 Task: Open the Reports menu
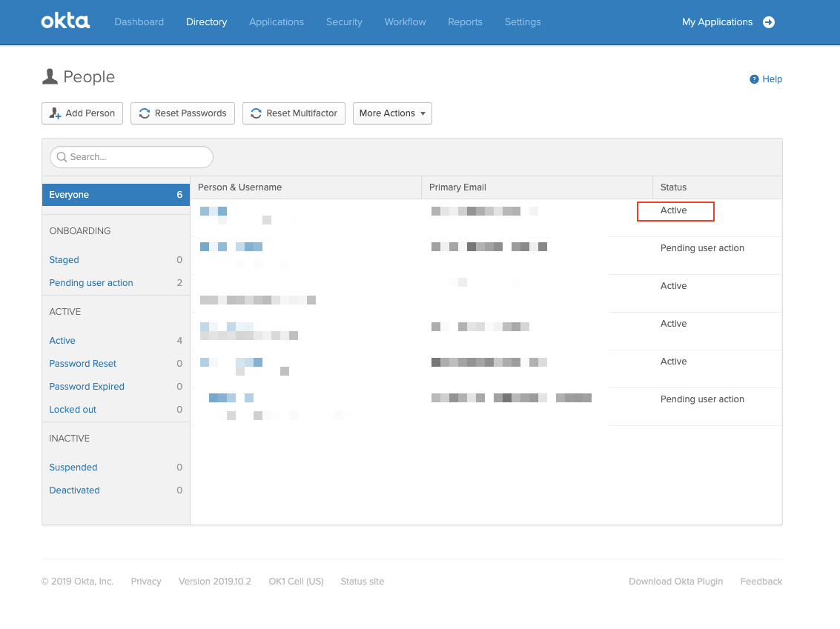point(465,22)
